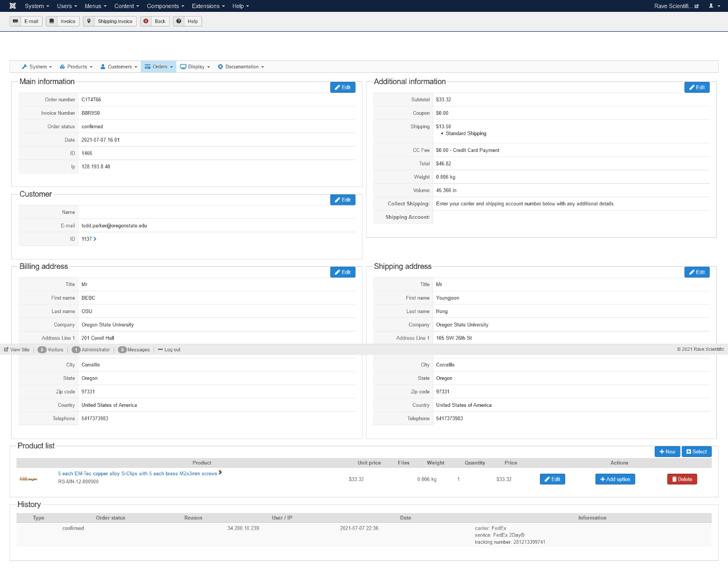Image resolution: width=728 pixels, height=582 pixels.
Task: Click the lifebuoy icon next to Documentation
Action: click(x=220, y=67)
